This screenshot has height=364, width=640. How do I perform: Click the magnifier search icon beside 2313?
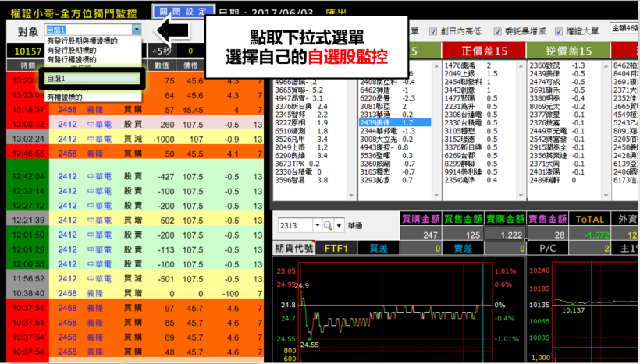click(x=328, y=225)
